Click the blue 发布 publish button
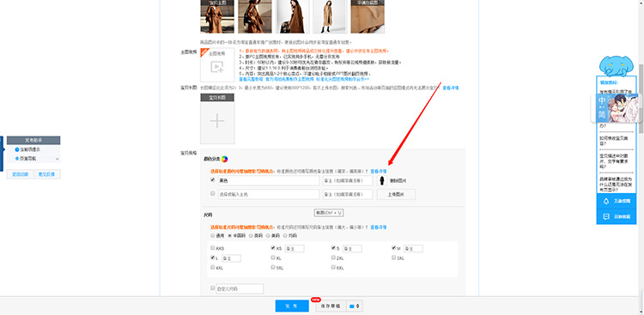The height and width of the screenshot is (315, 644). point(292,306)
